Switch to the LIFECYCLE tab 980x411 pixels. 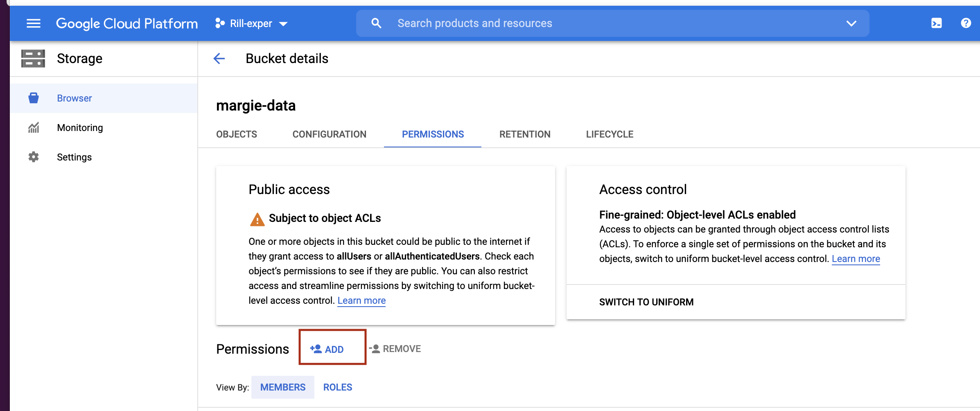(610, 134)
